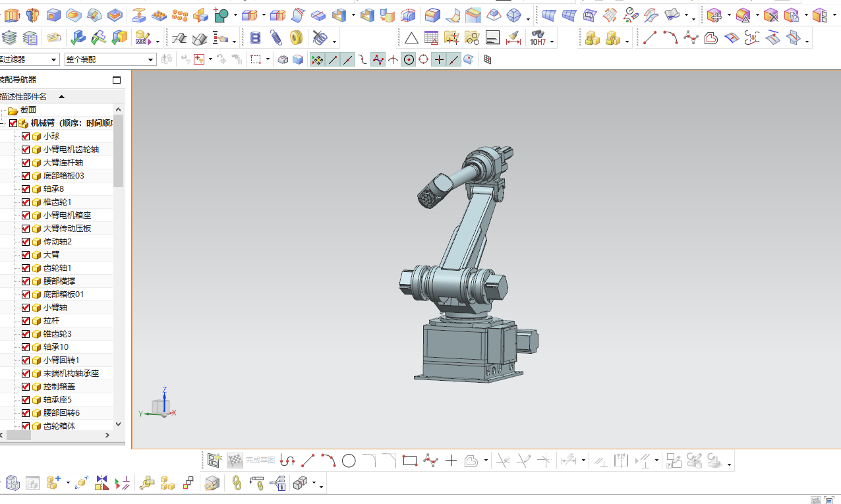The height and width of the screenshot is (504, 841).
Task: Click the navigator vertical scrollbar down arrow
Action: [119, 425]
